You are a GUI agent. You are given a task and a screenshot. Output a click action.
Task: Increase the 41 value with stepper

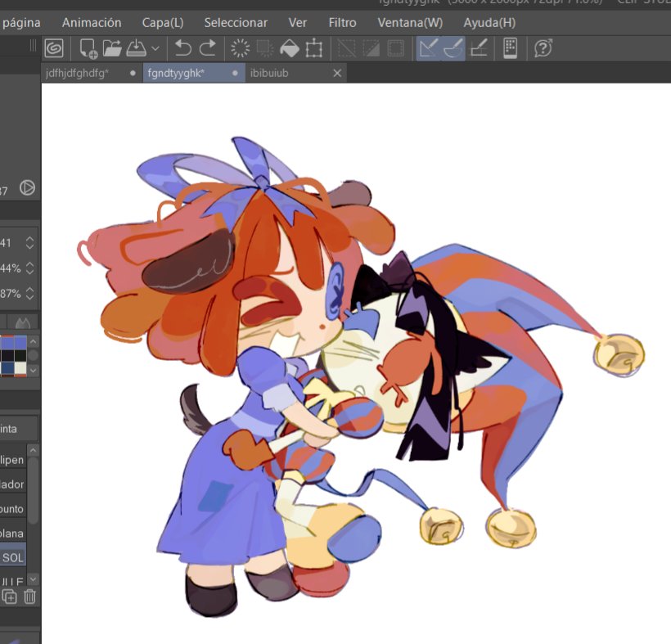(29, 239)
